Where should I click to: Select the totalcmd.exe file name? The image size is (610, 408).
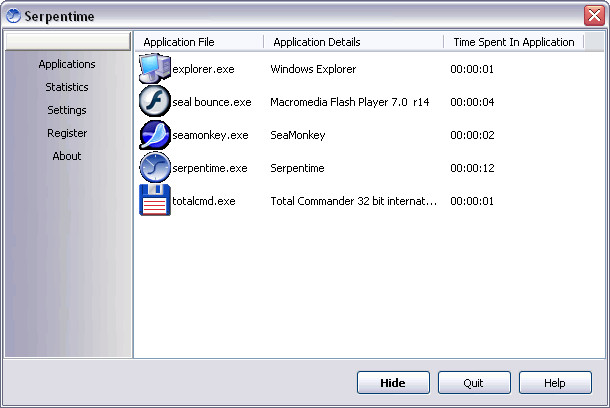(x=204, y=201)
